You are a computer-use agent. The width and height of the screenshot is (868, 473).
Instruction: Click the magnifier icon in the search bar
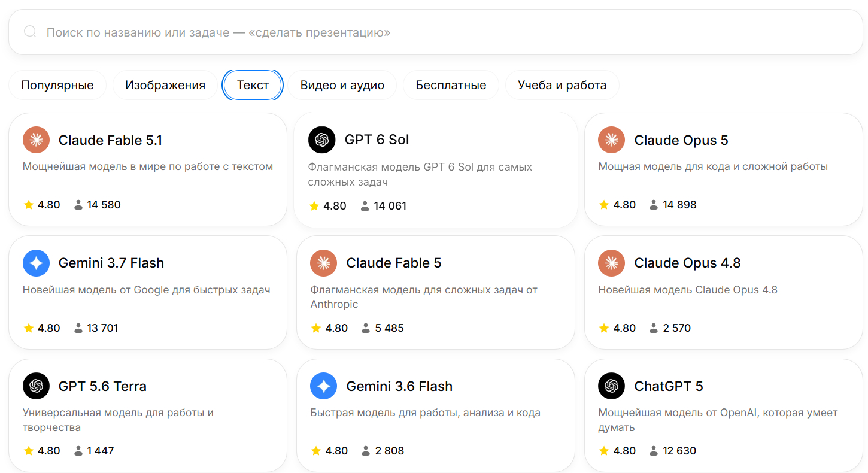30,32
